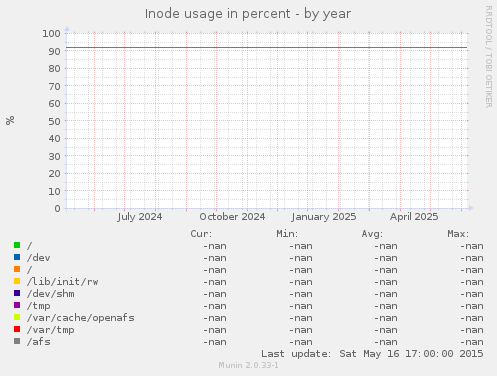The width and height of the screenshot is (497, 376).
Task: Click the Min -nan value for /afs
Action: [x=301, y=342]
